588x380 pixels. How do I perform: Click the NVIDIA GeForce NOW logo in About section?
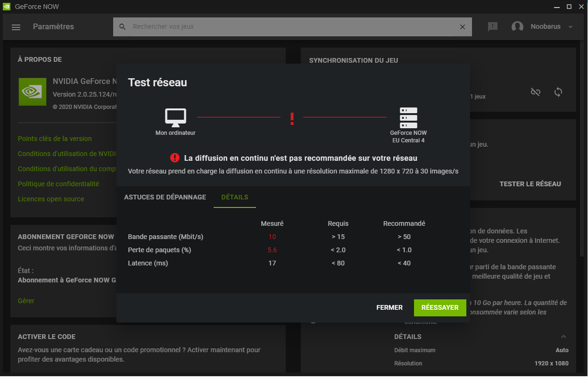tap(33, 91)
